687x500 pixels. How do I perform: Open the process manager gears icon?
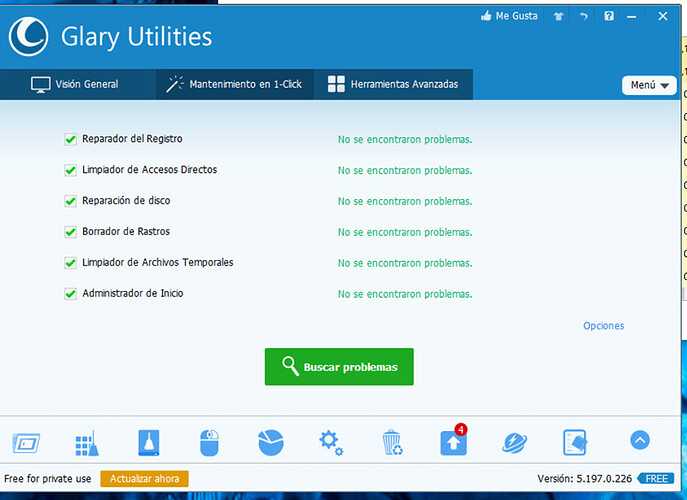331,443
